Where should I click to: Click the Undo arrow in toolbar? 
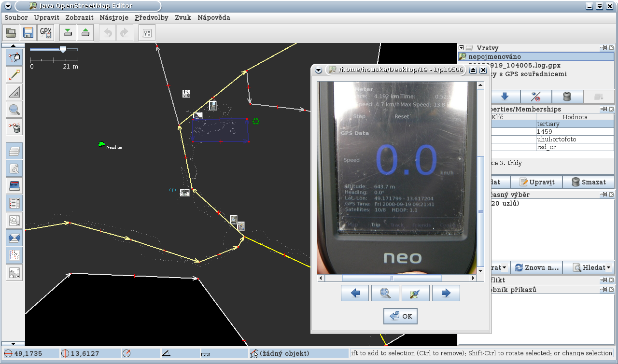tap(108, 33)
